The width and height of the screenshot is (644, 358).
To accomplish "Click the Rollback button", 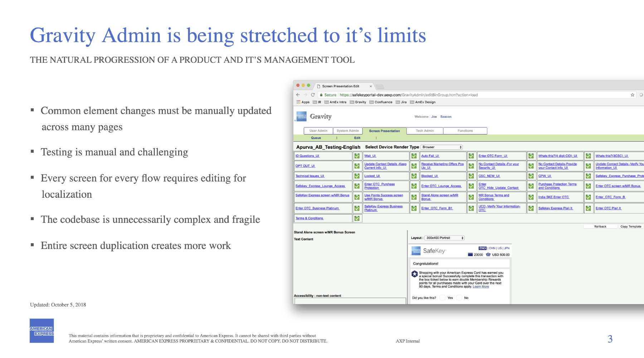I will click(600, 226).
